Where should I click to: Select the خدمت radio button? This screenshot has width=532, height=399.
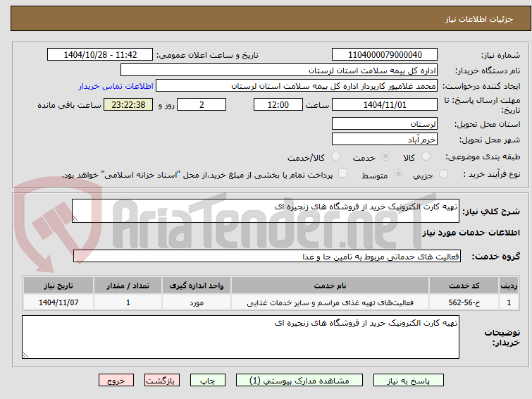[385, 156]
